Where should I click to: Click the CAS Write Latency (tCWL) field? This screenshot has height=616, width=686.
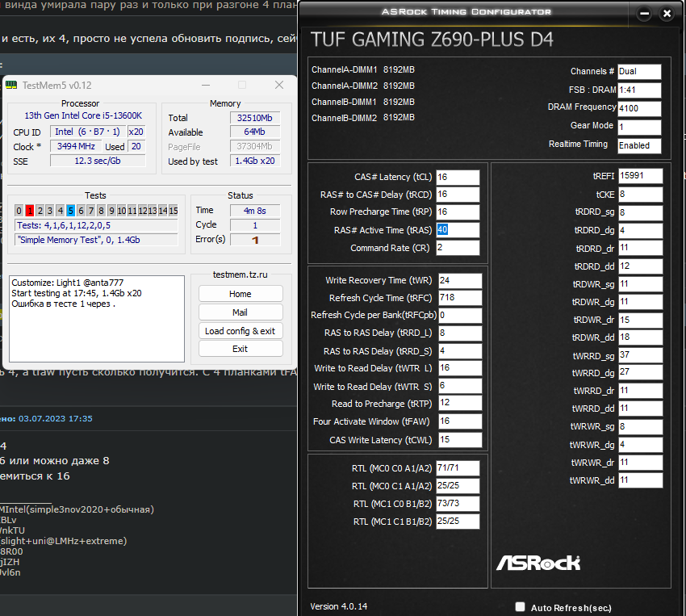(460, 440)
